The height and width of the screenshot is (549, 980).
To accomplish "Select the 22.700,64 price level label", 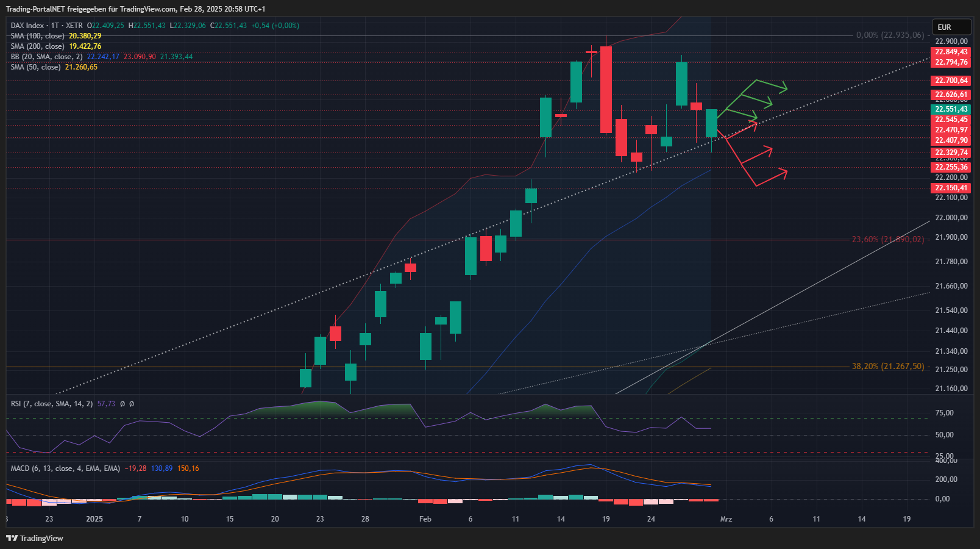I will (x=951, y=81).
